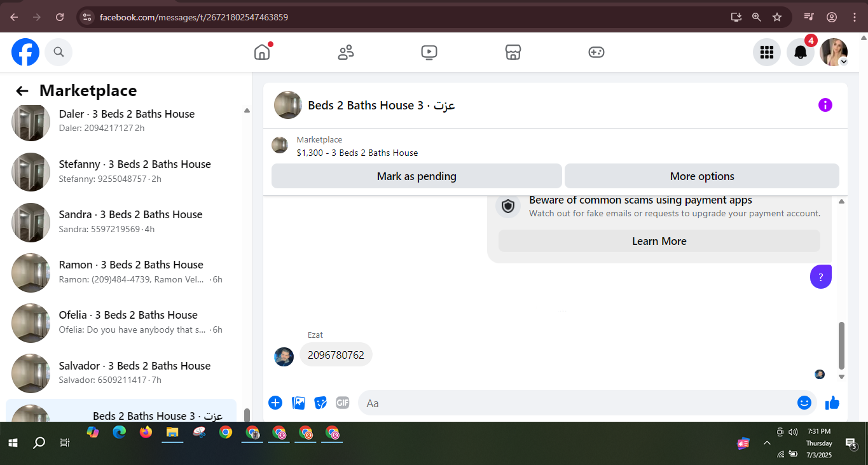Open Daler 3 Beds 2 Baths conversation
The width and height of the screenshot is (868, 465).
(x=121, y=121)
